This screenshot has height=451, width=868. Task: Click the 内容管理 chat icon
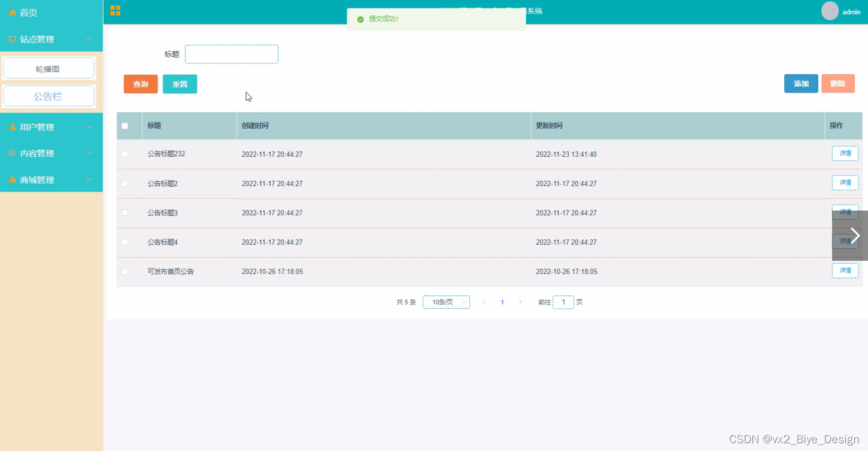click(12, 153)
